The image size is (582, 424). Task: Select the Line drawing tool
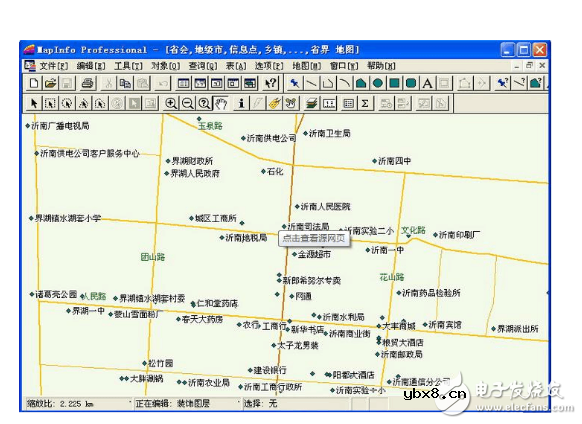(x=311, y=83)
